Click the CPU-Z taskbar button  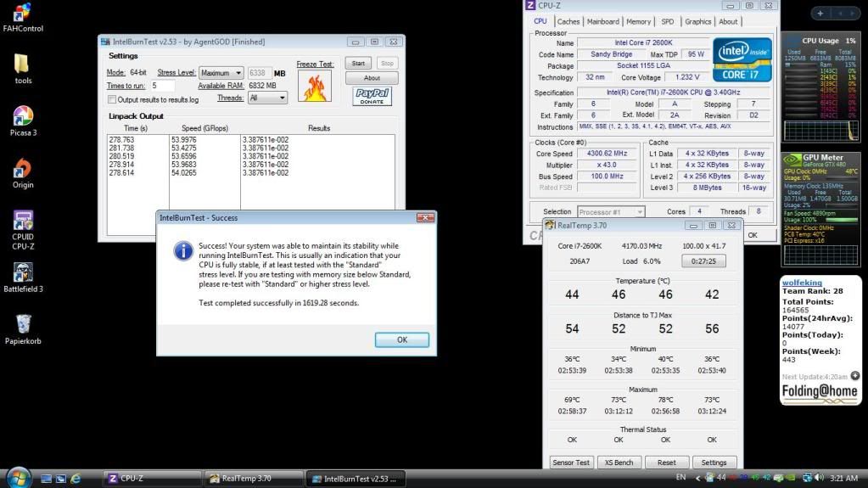tap(152, 479)
